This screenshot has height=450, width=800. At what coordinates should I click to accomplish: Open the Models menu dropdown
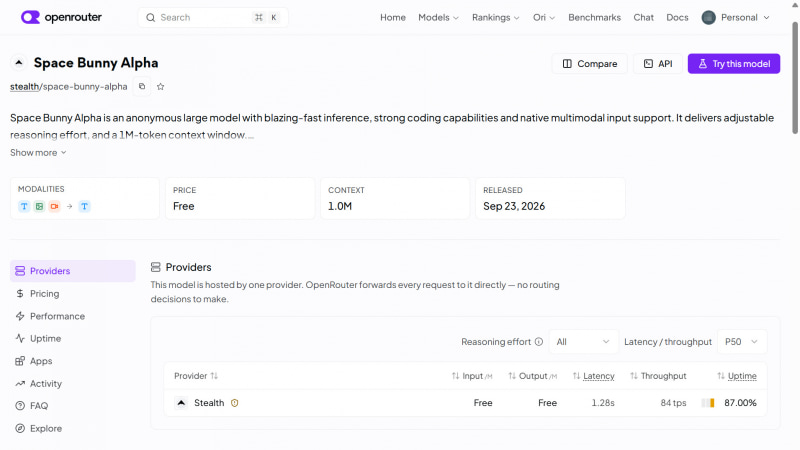click(x=438, y=17)
